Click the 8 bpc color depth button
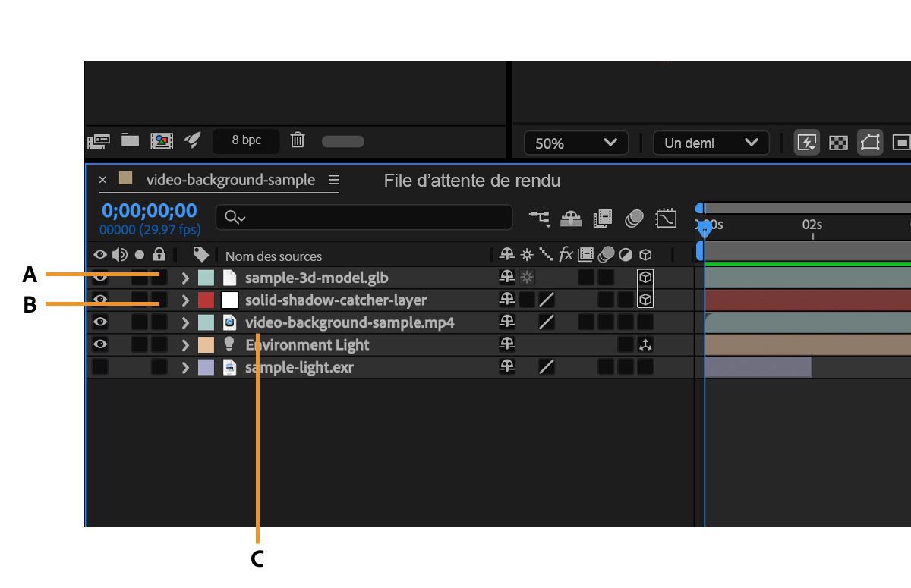The image size is (911, 588). coord(245,140)
